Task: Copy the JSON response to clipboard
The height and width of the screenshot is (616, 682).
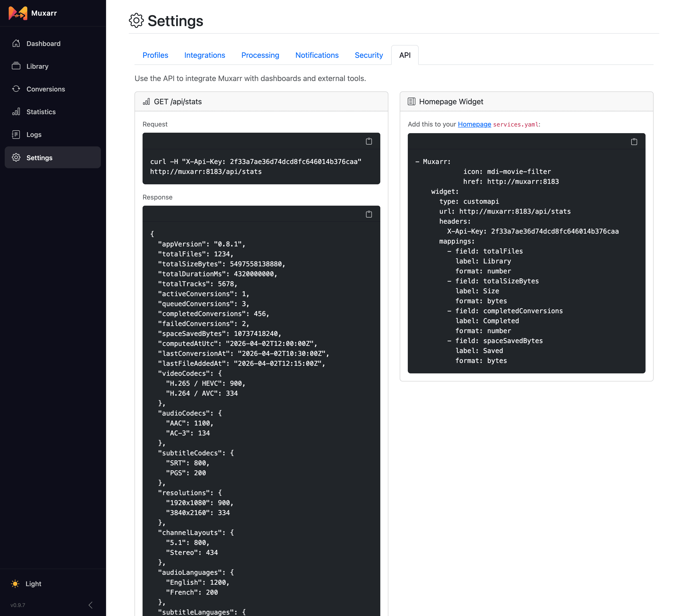Action: coord(369,214)
